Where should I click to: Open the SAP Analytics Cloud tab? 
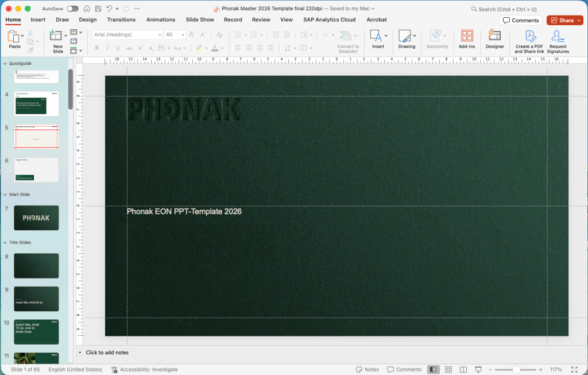pos(329,20)
